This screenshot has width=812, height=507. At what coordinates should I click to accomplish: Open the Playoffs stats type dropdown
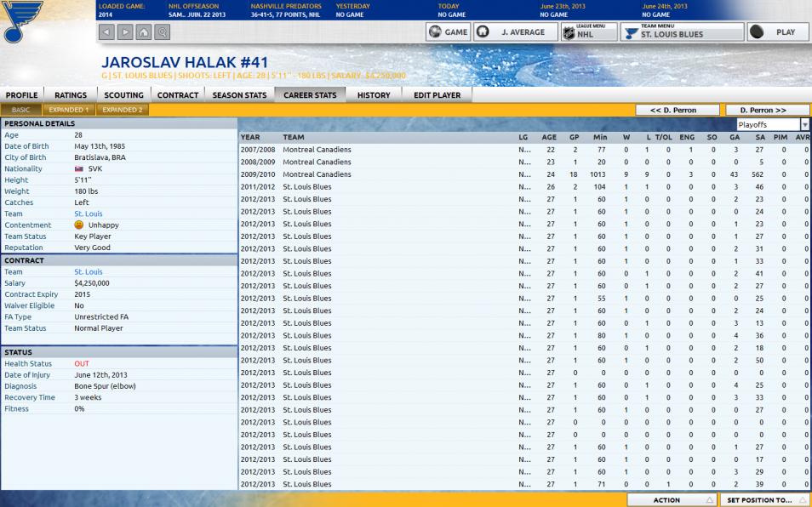pyautogui.click(x=772, y=125)
